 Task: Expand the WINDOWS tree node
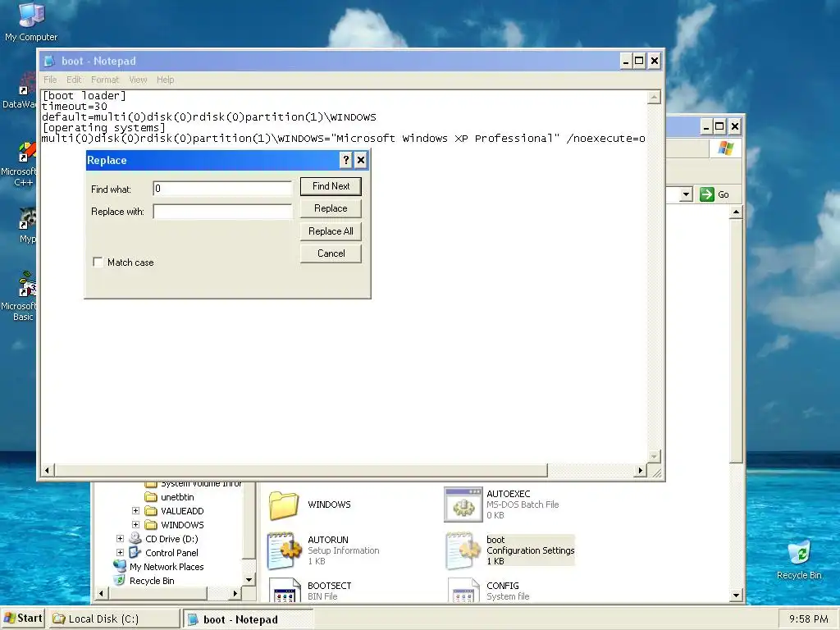(x=135, y=525)
